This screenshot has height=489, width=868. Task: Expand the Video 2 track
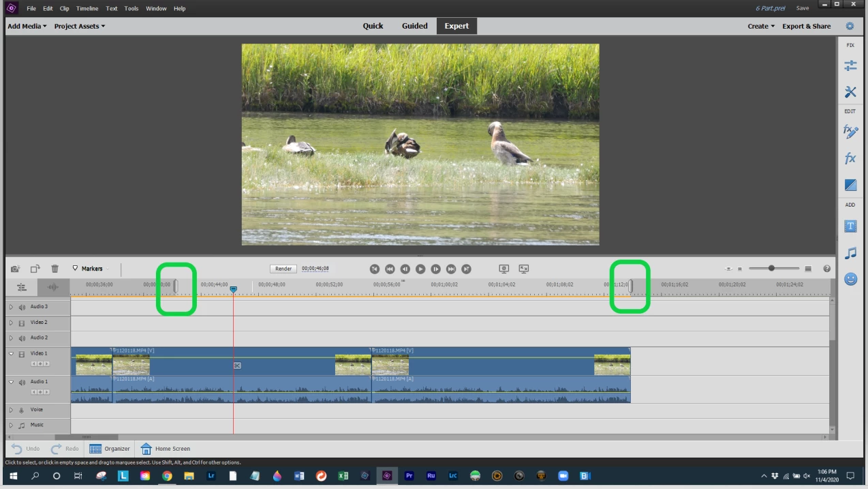point(11,323)
